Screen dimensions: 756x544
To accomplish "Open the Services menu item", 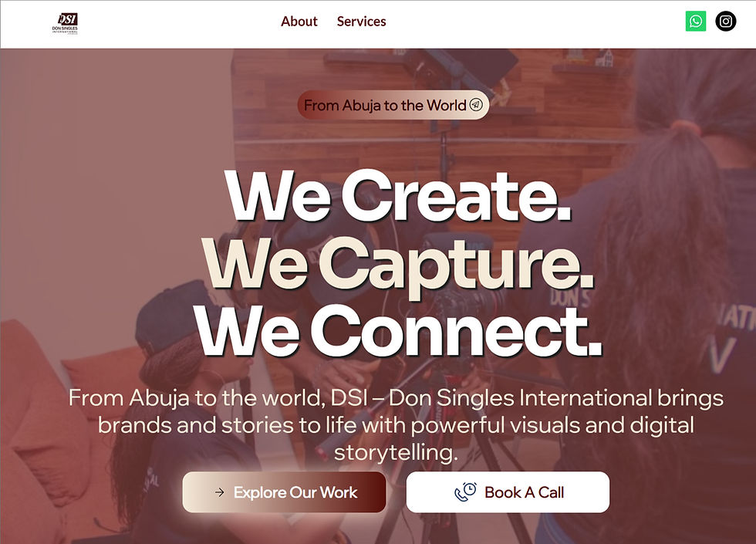I will [361, 22].
